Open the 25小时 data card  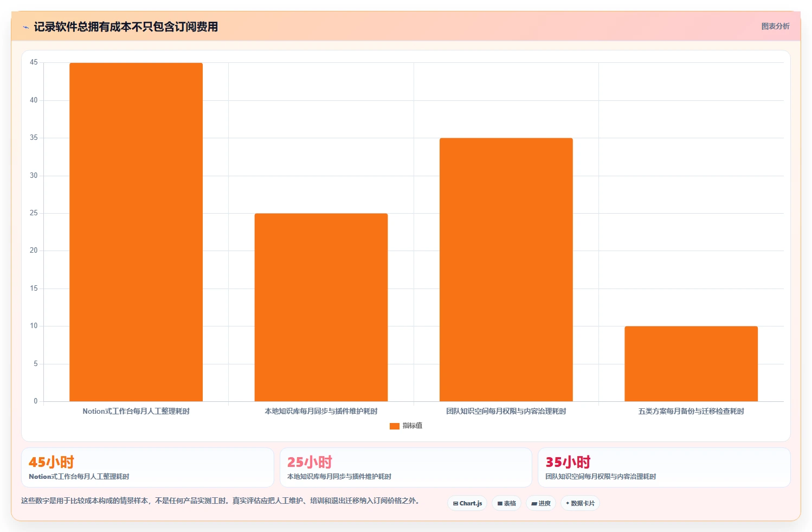coord(406,467)
